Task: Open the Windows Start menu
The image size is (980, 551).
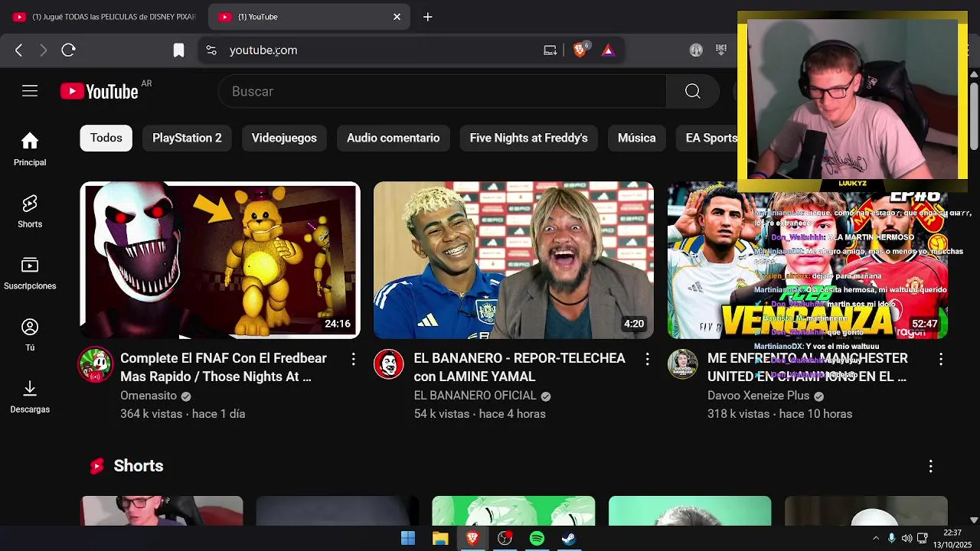Action: tap(408, 539)
